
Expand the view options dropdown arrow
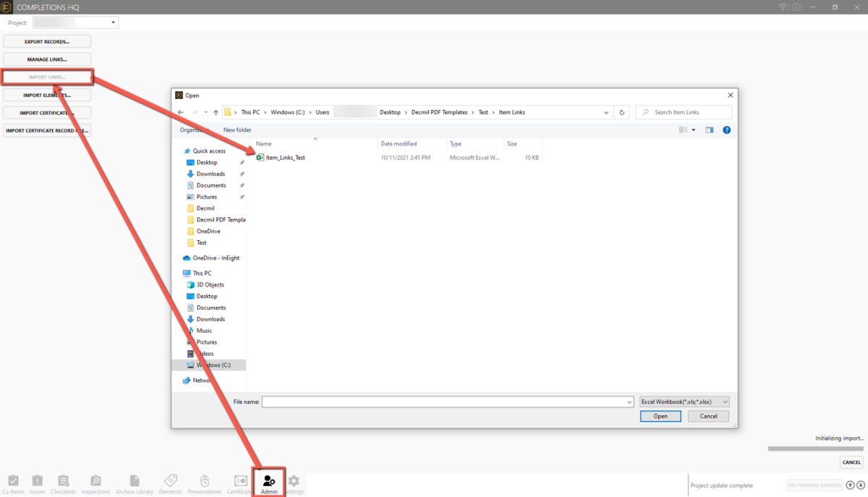click(694, 130)
